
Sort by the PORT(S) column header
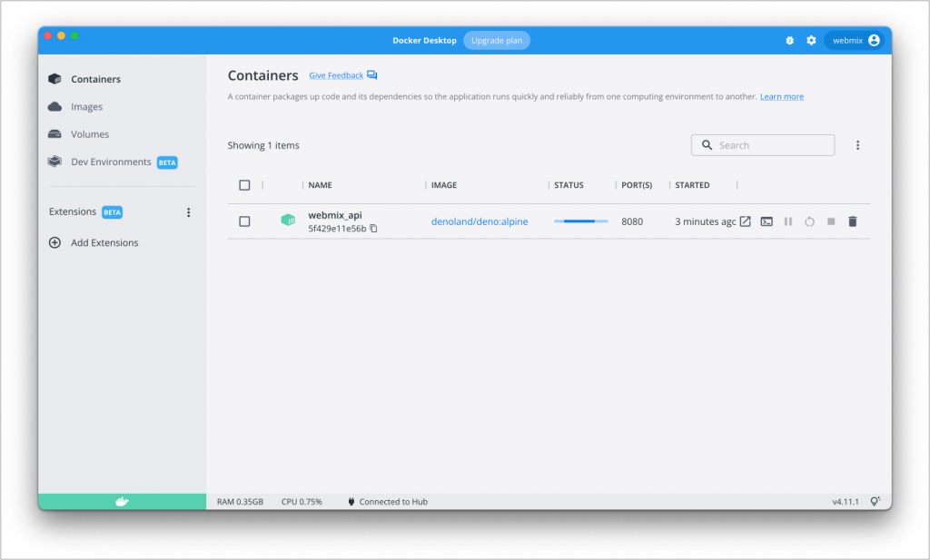[x=637, y=185]
